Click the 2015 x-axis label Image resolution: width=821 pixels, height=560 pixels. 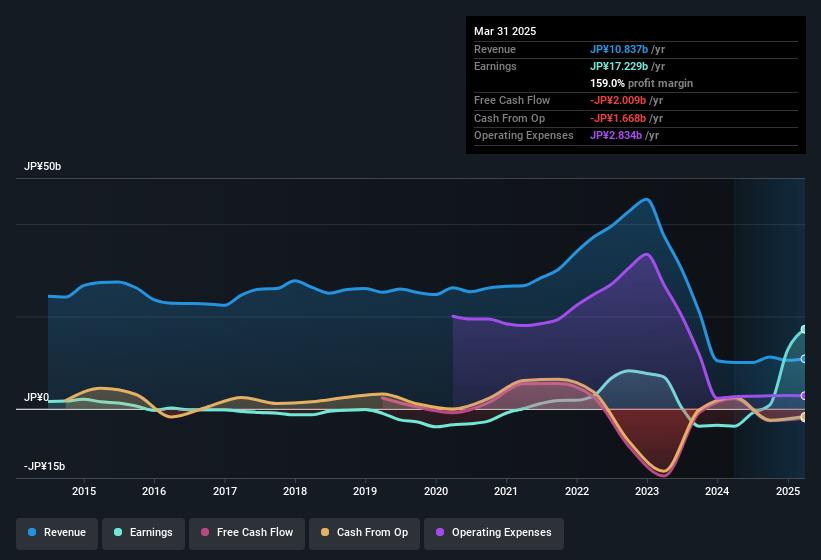(x=84, y=491)
